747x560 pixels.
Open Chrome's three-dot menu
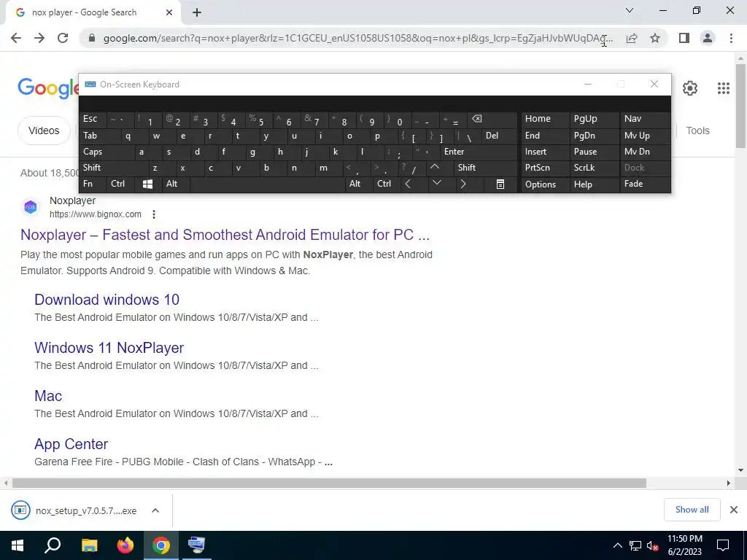(731, 38)
